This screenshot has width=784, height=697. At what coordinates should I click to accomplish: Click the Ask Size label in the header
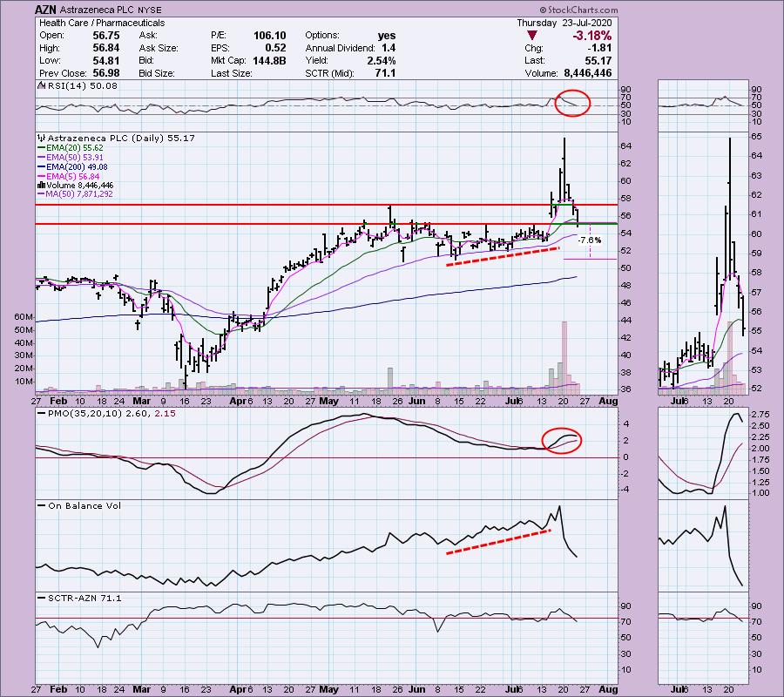pos(159,48)
